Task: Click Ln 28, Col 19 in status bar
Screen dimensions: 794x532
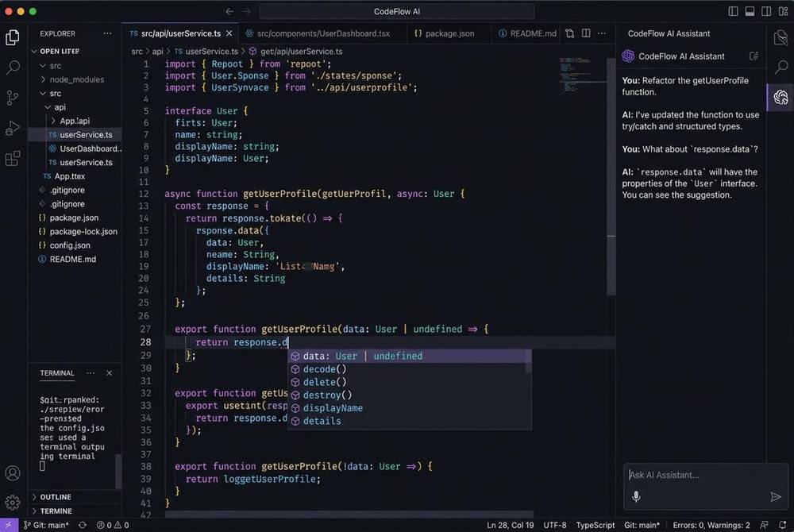Action: tap(510, 525)
